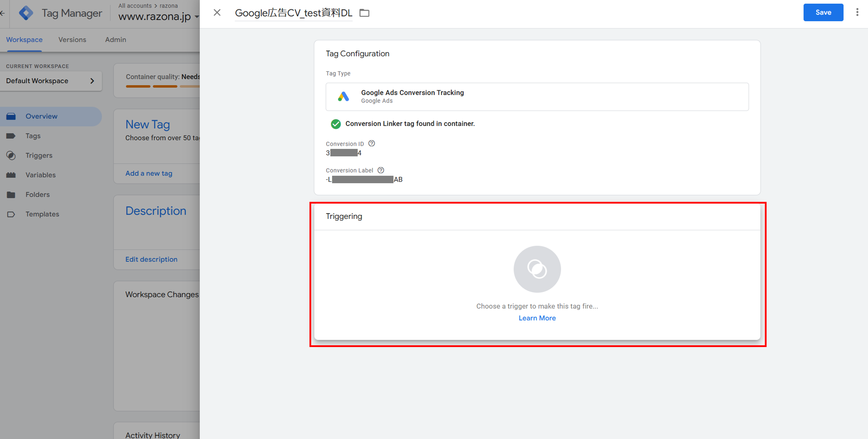Click 'Choose a trigger to make this tag fire...'
The height and width of the screenshot is (439, 868).
[537, 306]
